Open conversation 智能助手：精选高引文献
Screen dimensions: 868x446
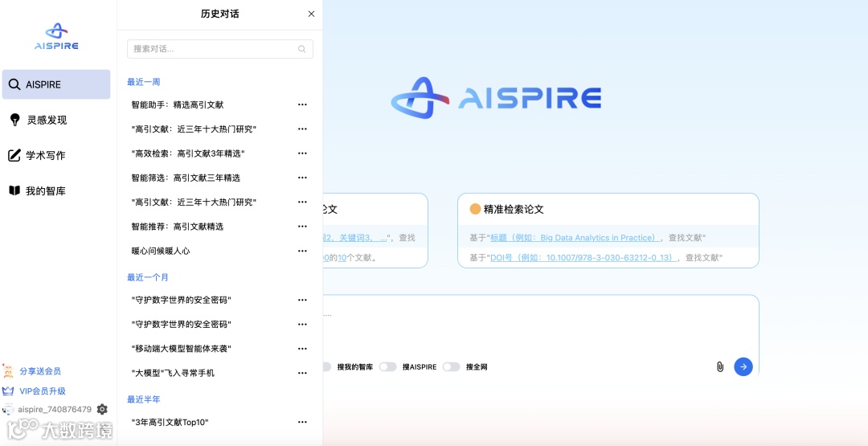tap(177, 104)
